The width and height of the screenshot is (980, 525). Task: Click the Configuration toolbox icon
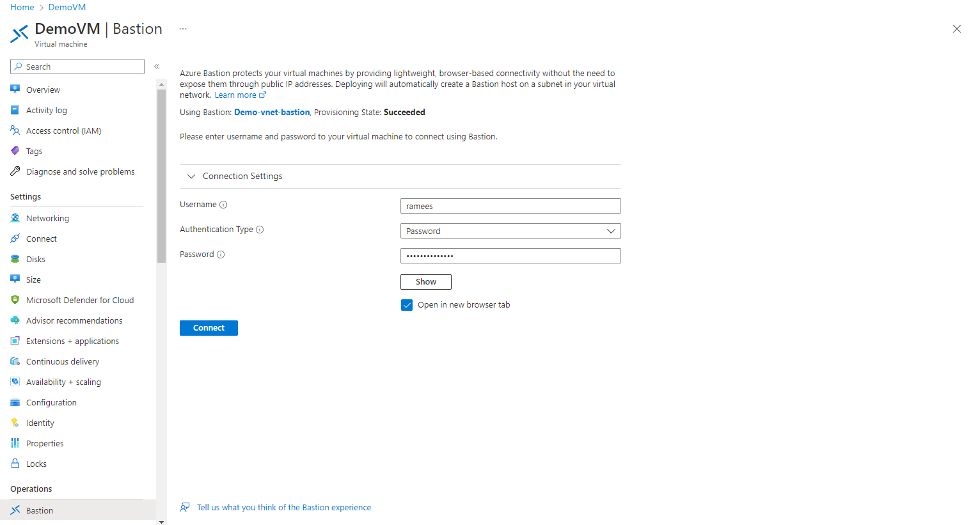click(15, 402)
